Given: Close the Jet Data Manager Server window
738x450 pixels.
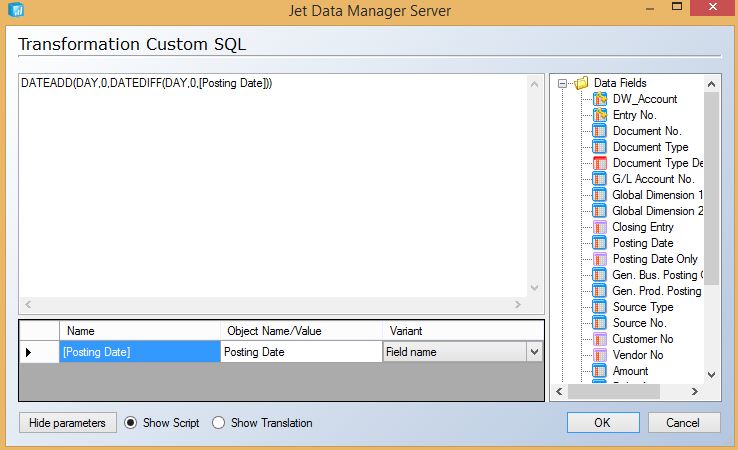Looking at the screenshot, I should [x=713, y=7].
